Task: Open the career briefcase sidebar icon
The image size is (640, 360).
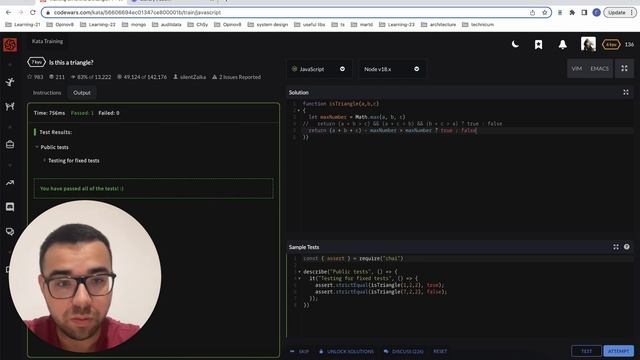Action: (x=10, y=144)
